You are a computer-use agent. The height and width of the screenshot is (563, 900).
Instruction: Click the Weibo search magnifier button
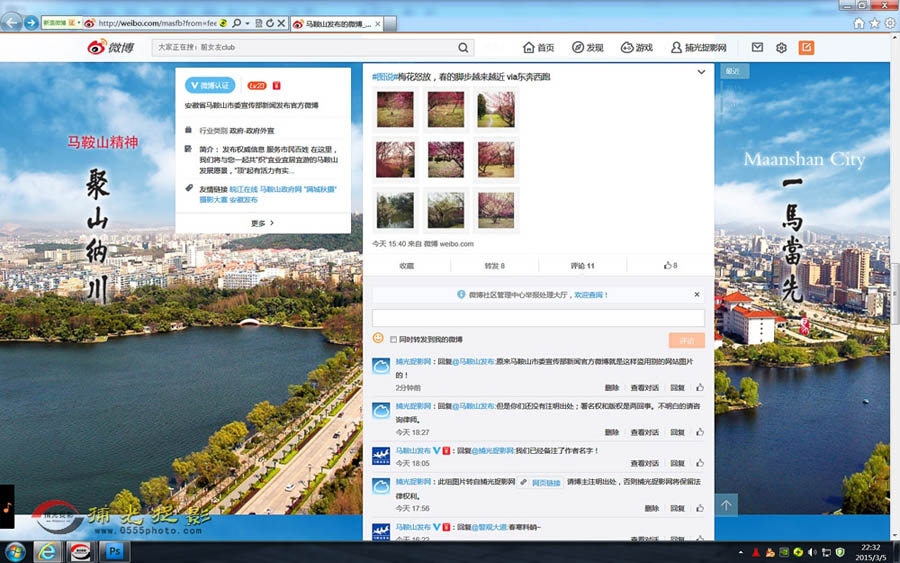click(x=463, y=48)
